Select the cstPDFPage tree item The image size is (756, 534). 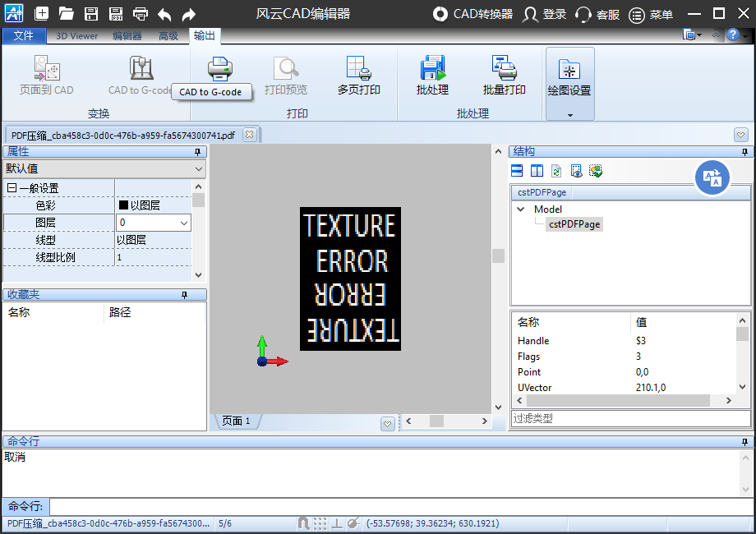[x=574, y=224]
